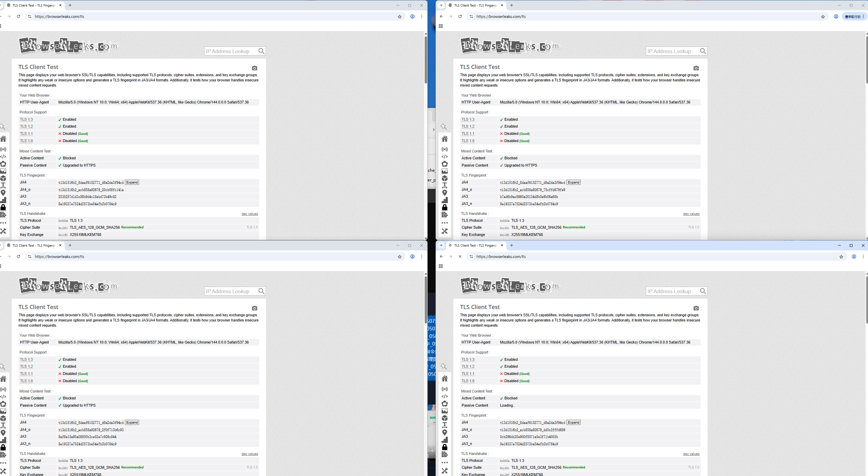Open the profile icon in bottom-left window
Screen dimensions: 868x476
[412, 257]
